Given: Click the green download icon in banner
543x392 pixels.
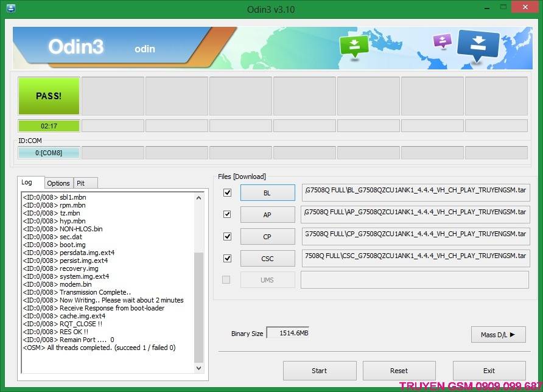Looking at the screenshot, I should (x=354, y=46).
